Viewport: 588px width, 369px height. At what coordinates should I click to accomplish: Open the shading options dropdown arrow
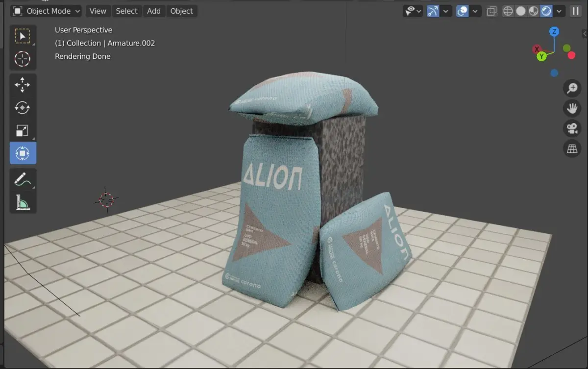[x=559, y=11]
